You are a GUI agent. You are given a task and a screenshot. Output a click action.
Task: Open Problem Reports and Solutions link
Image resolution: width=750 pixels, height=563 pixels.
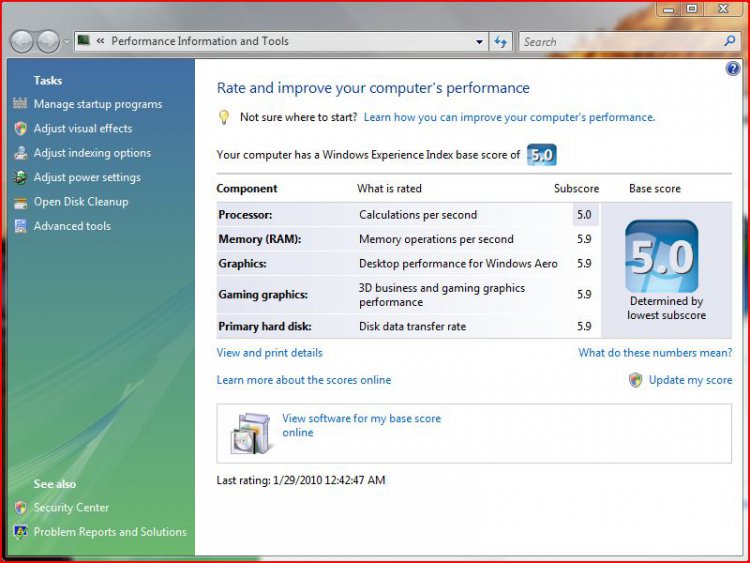[x=110, y=532]
